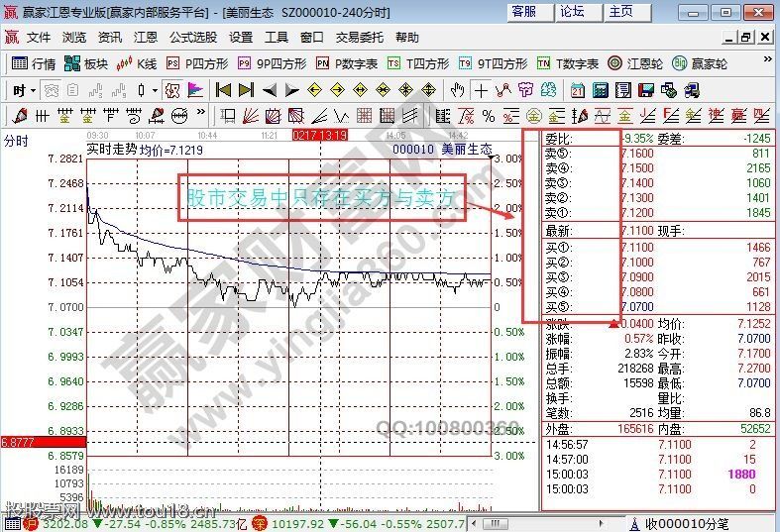Click the 0217 13:19 time marker
This screenshot has width=780, height=532.
320,136
